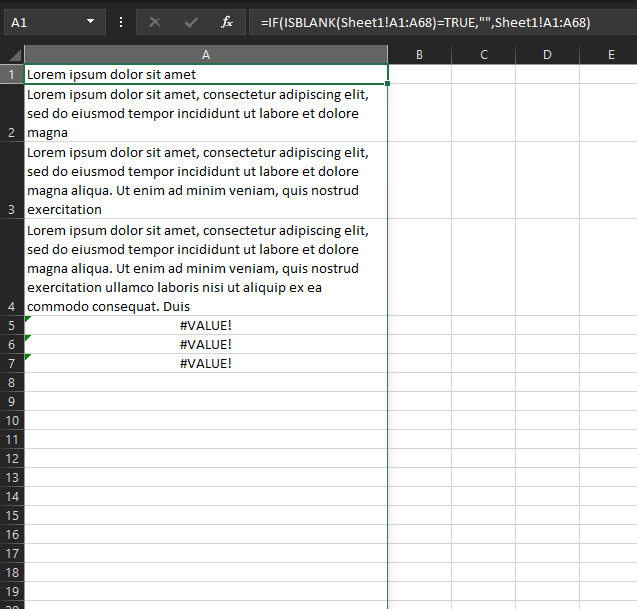
Task: Click the #VALUE! error in row 5
Action: coord(206,325)
